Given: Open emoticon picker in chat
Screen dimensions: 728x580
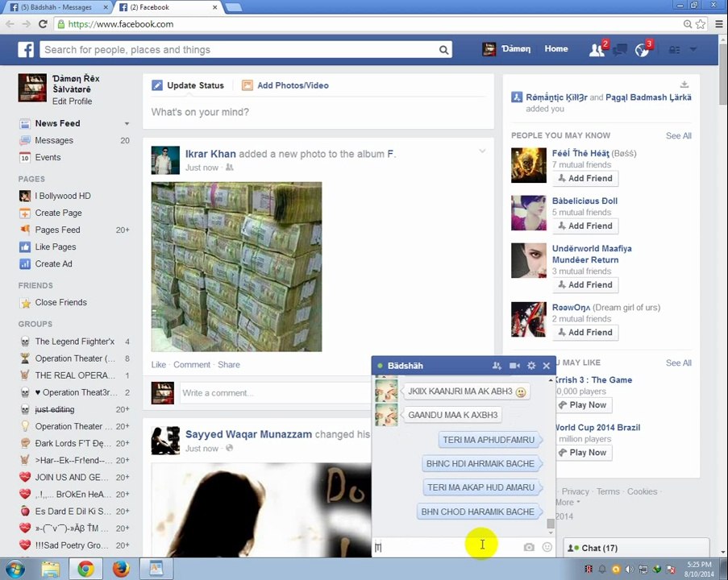Looking at the screenshot, I should pyautogui.click(x=547, y=547).
